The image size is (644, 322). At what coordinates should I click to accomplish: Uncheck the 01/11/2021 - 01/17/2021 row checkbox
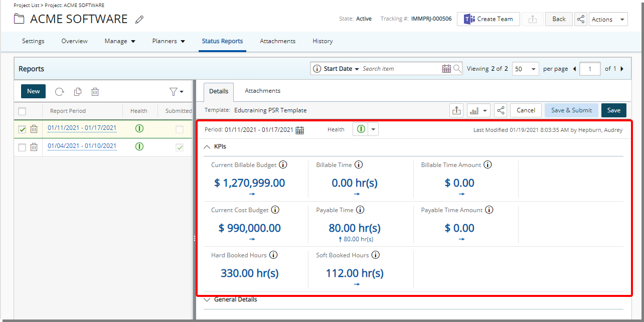coord(22,129)
